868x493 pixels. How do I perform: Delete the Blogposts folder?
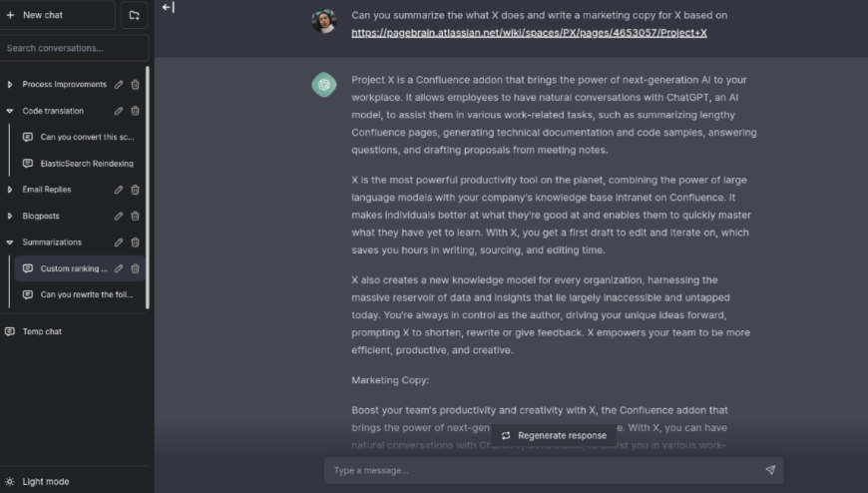[136, 216]
